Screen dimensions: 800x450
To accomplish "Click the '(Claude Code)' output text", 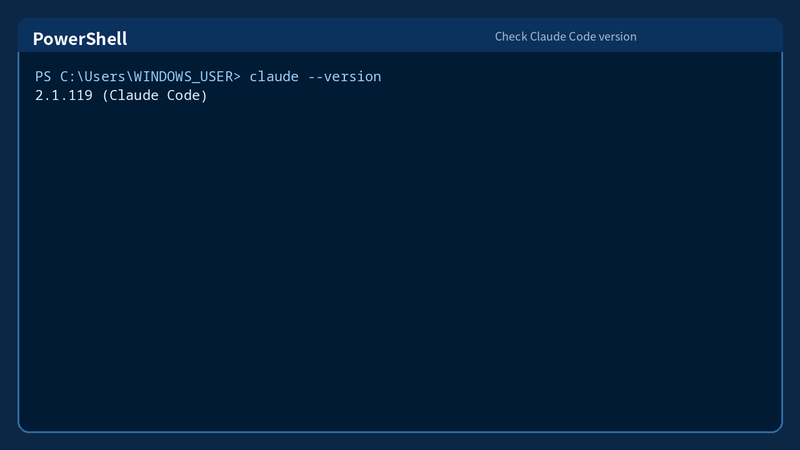I will coord(155,95).
